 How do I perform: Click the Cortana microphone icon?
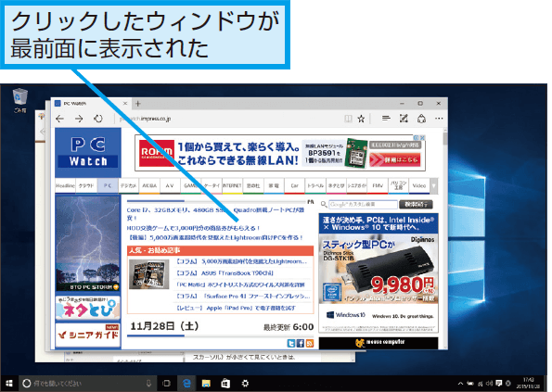pos(148,384)
